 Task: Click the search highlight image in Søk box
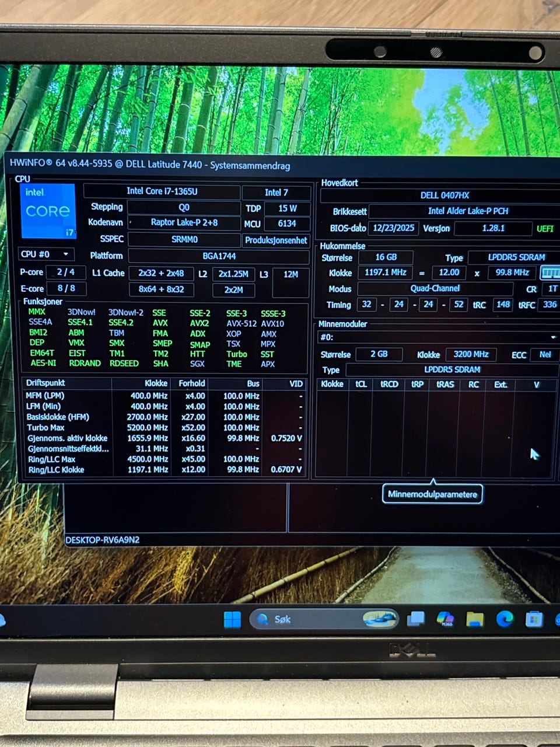coord(379,619)
